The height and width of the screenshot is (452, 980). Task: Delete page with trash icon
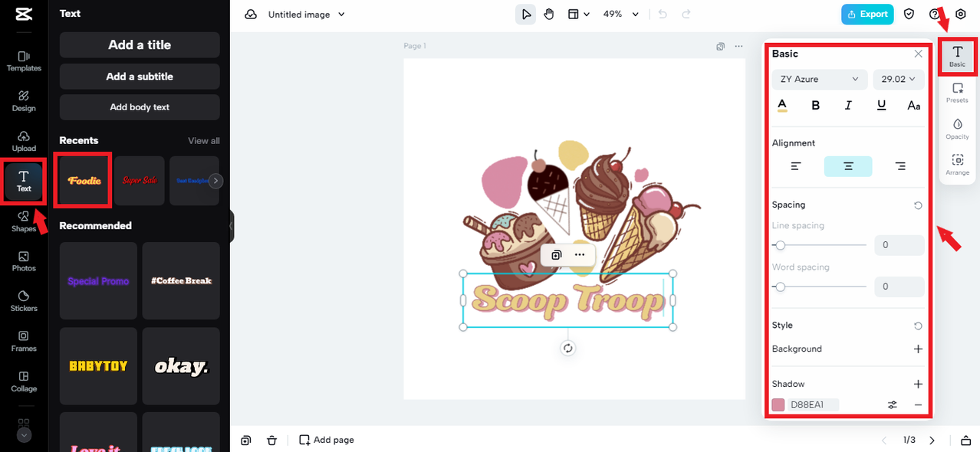click(x=271, y=440)
